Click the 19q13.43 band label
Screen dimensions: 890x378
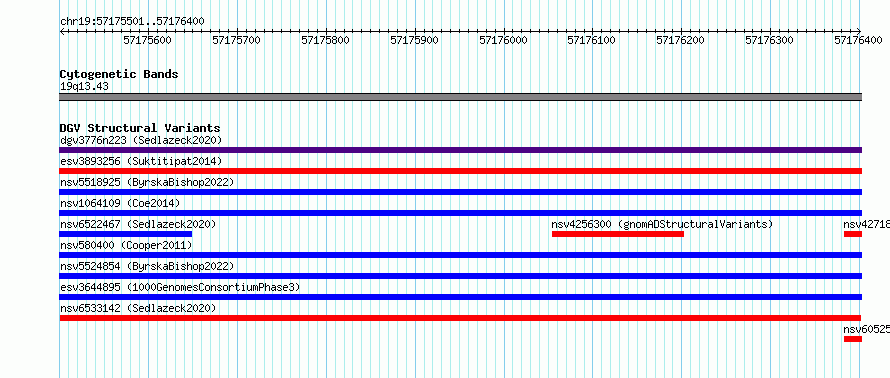pyautogui.click(x=84, y=87)
